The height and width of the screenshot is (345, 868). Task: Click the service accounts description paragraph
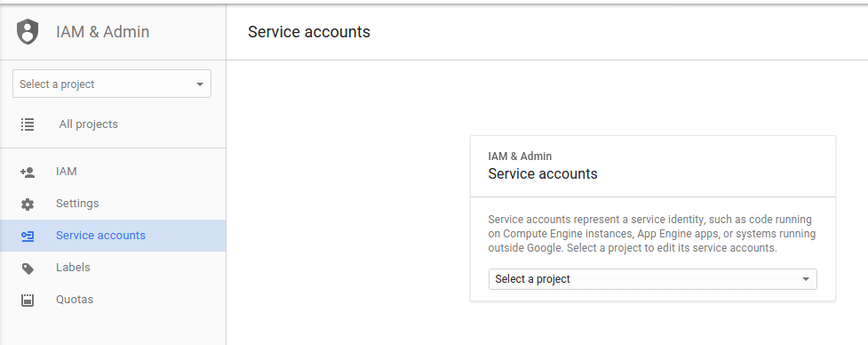click(x=651, y=234)
